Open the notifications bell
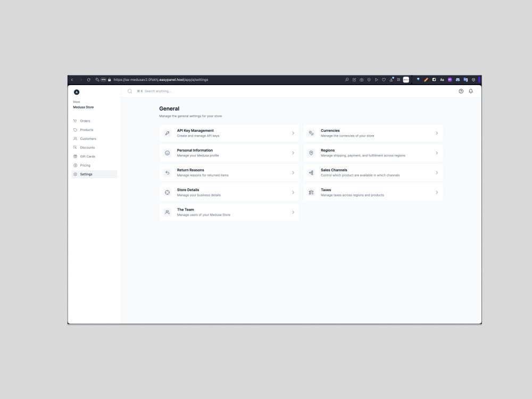532x399 pixels. [x=471, y=91]
